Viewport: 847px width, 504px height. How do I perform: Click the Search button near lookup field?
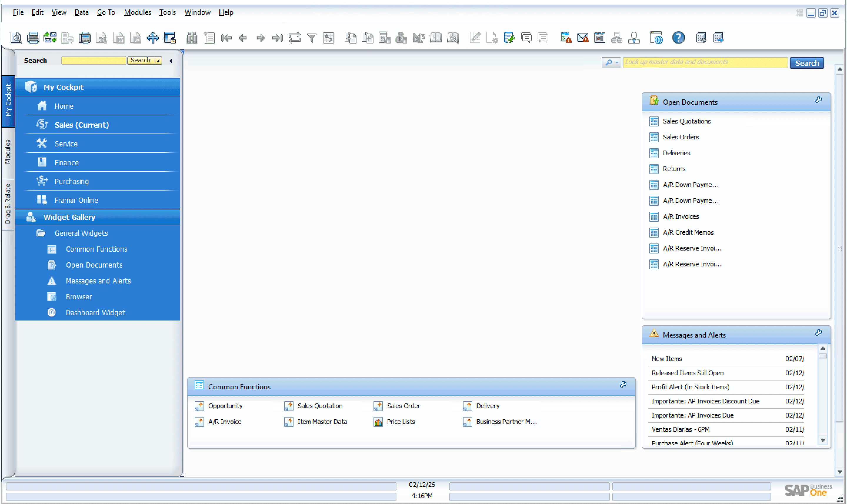pos(807,63)
